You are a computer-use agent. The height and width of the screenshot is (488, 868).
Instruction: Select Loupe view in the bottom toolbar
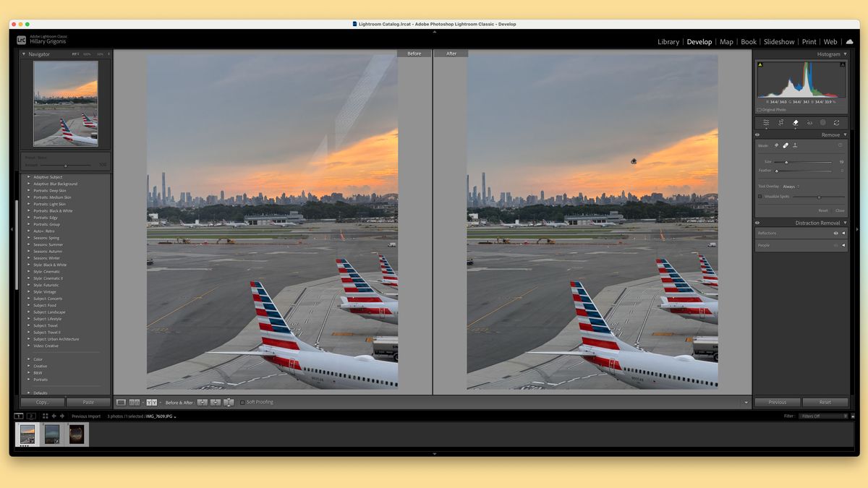[x=122, y=402]
